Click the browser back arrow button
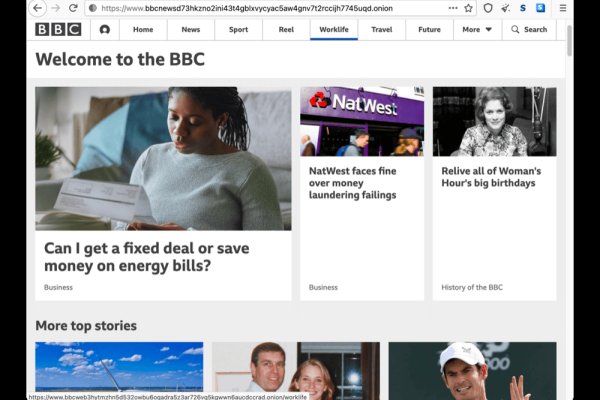 point(37,8)
